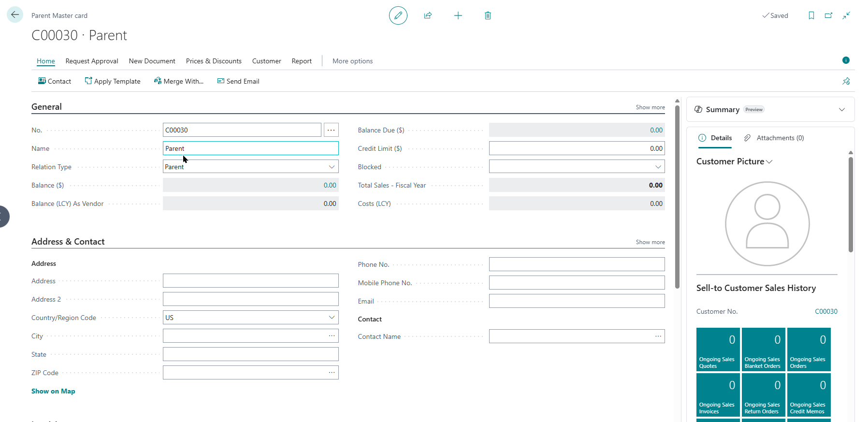The width and height of the screenshot is (868, 422).
Task: Toggle the FactBox info icon
Action: (846, 60)
